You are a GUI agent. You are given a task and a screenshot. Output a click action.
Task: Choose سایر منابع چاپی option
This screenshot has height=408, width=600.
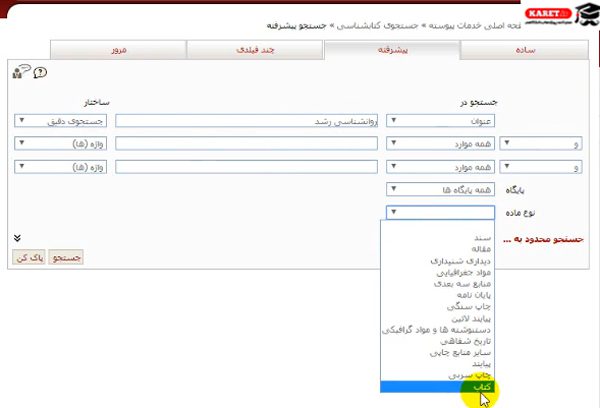click(437, 352)
